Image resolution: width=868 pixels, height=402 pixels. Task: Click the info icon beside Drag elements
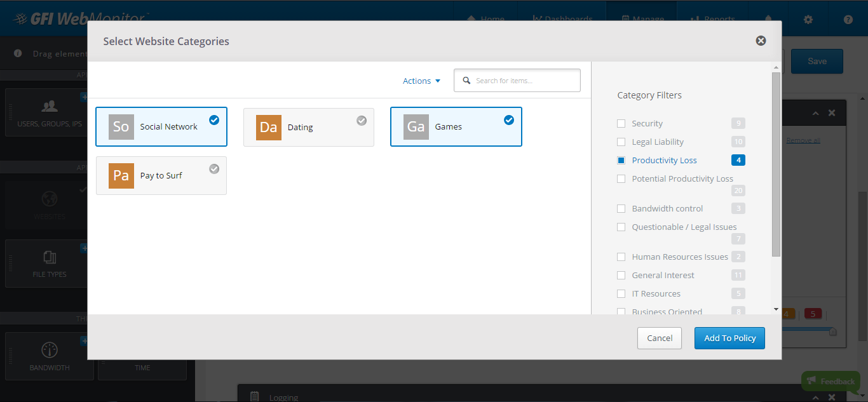tap(18, 53)
